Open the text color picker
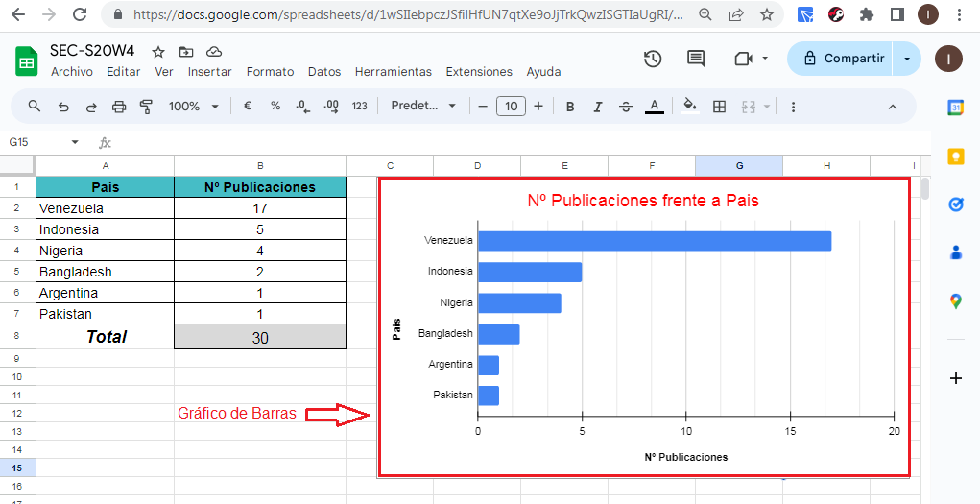 tap(654, 107)
